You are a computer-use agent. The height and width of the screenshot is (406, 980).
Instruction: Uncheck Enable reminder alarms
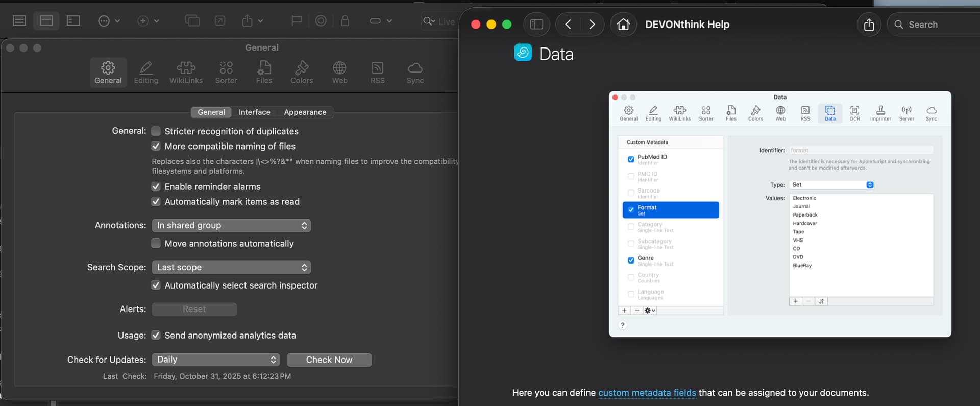[156, 187]
